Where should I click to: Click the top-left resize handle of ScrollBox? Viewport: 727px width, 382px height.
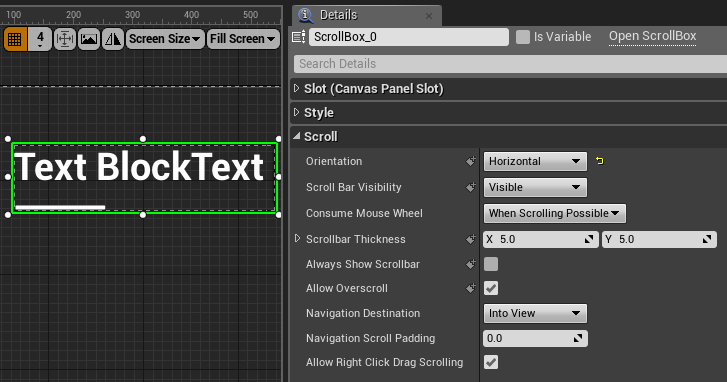pos(7,139)
